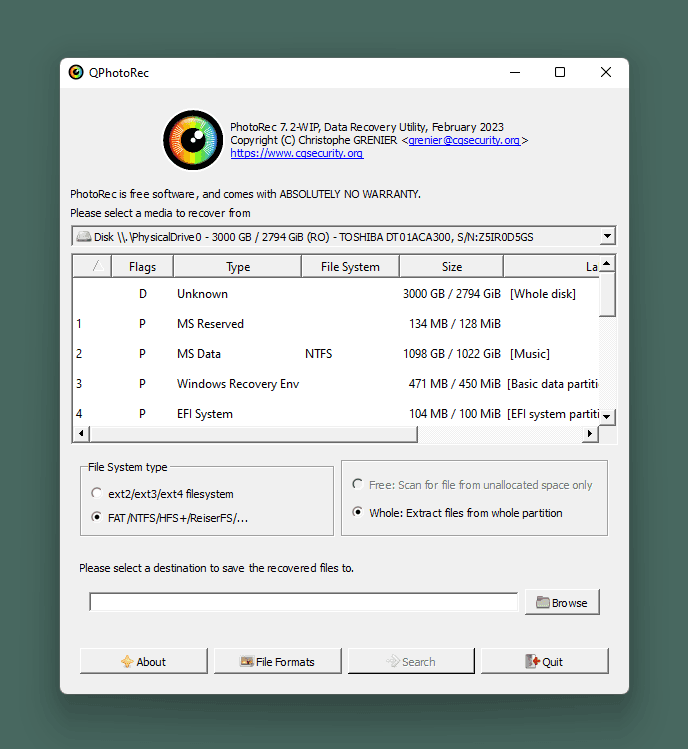Select Free: scan unallocated space only option

(x=357, y=484)
